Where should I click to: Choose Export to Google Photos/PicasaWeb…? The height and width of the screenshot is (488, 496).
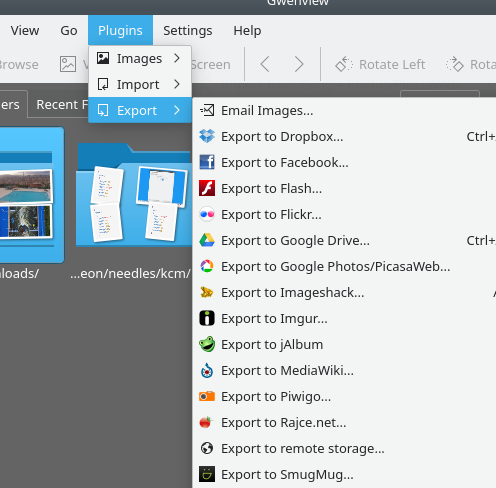344,266
